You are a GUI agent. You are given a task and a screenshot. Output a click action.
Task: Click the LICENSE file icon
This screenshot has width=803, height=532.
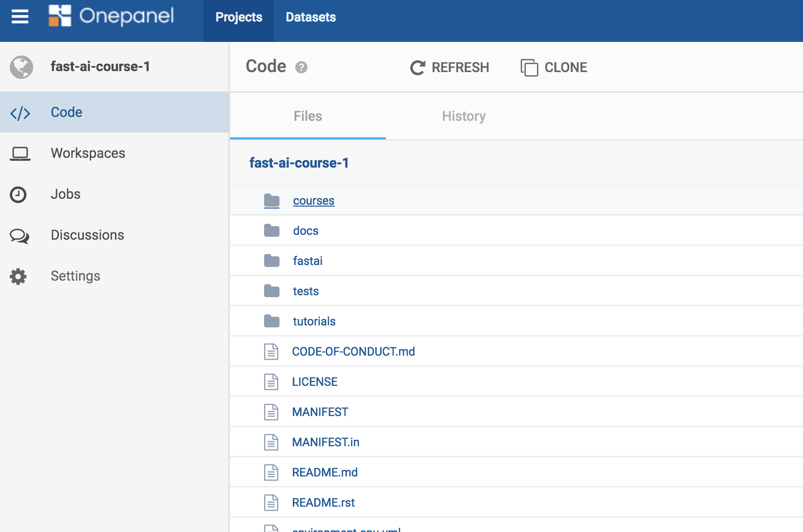pyautogui.click(x=271, y=381)
